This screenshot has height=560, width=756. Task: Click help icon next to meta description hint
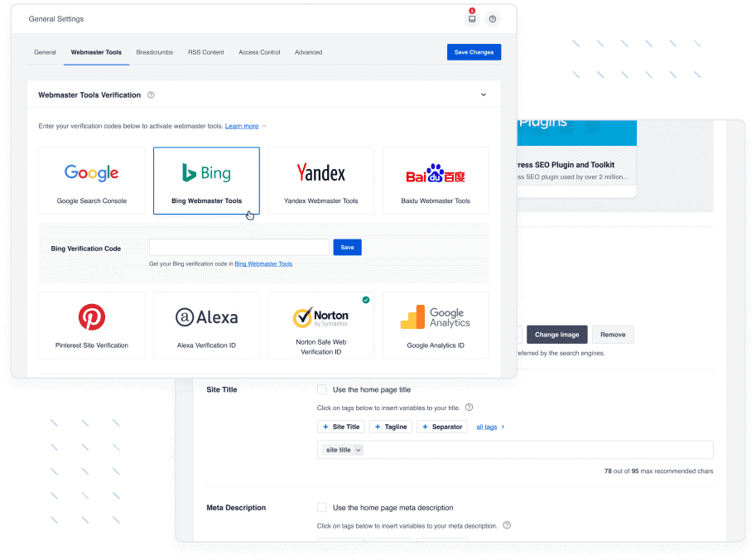click(x=507, y=525)
